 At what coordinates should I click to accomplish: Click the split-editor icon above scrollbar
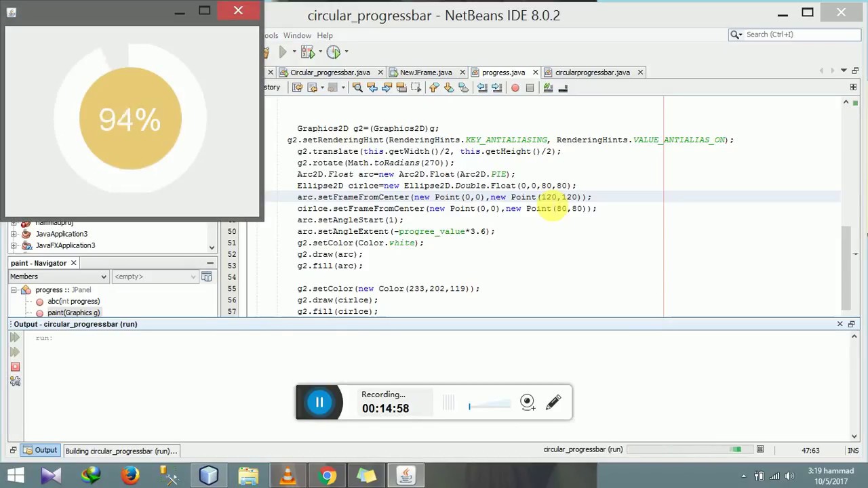click(x=853, y=87)
